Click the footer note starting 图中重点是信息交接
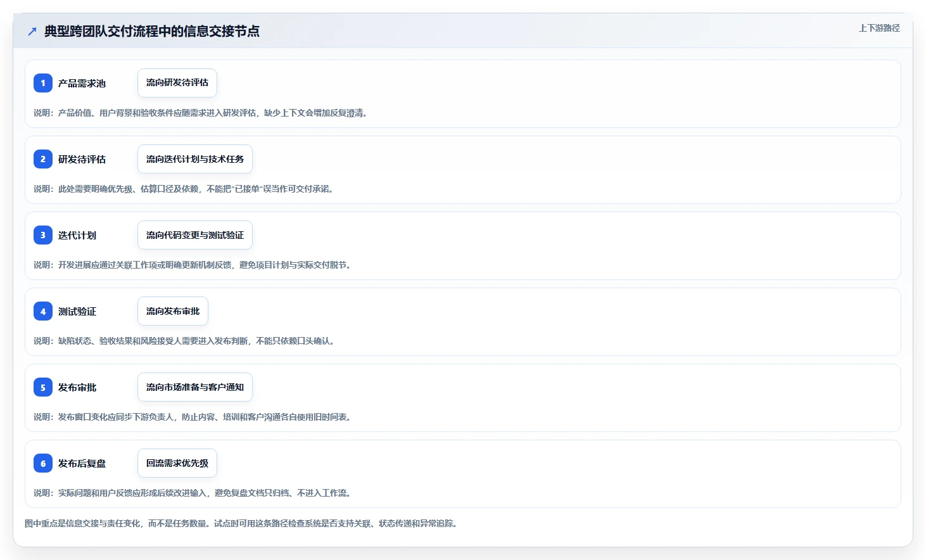This screenshot has height=560, width=926. [x=241, y=523]
